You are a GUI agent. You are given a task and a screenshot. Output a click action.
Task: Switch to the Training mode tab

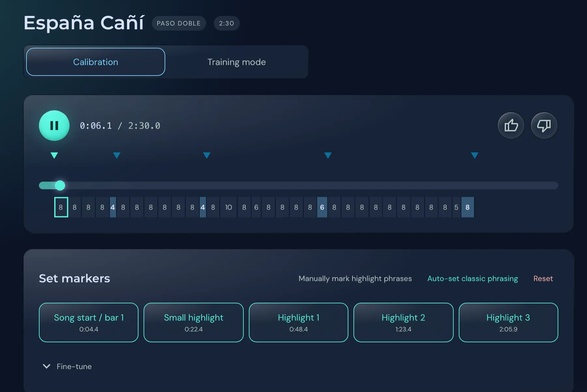236,62
